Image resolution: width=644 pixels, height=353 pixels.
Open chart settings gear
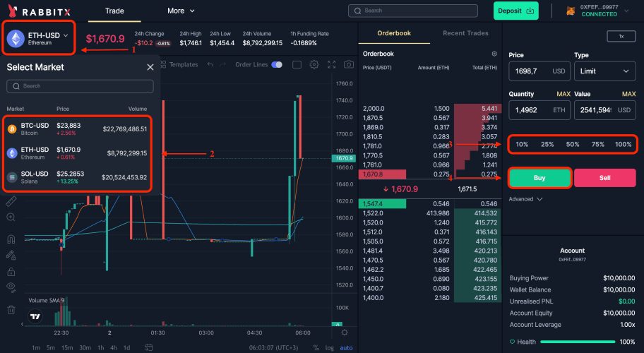[x=314, y=64]
